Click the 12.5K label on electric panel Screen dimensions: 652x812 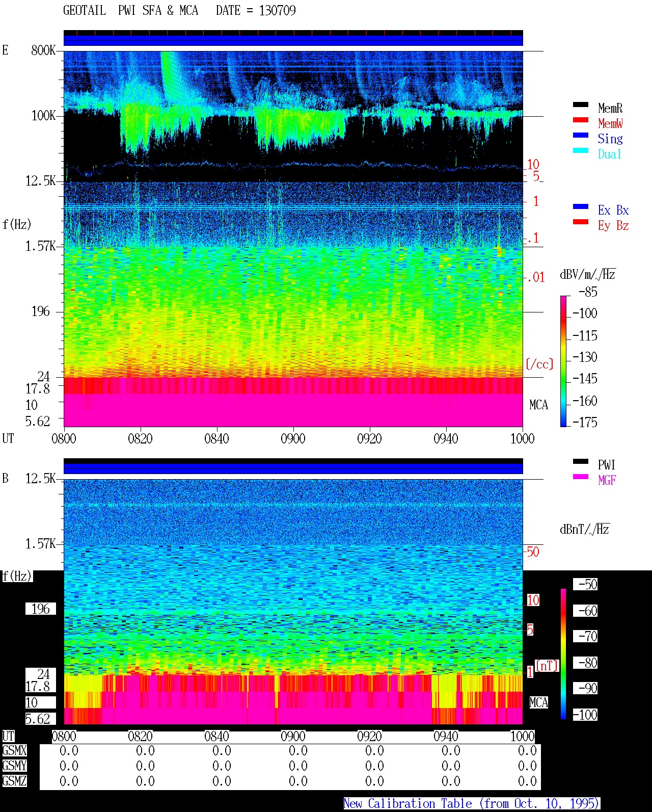41,181
